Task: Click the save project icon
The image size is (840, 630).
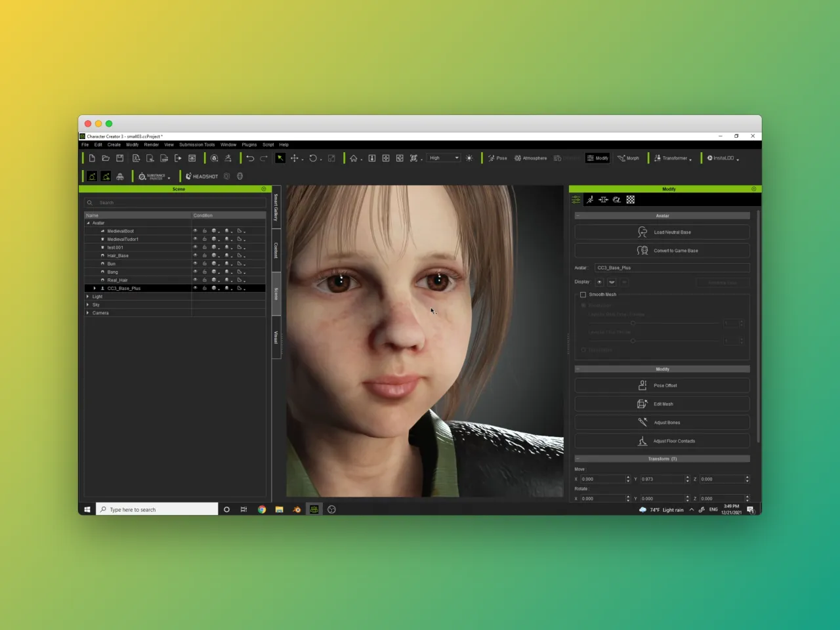Action: tap(119, 158)
